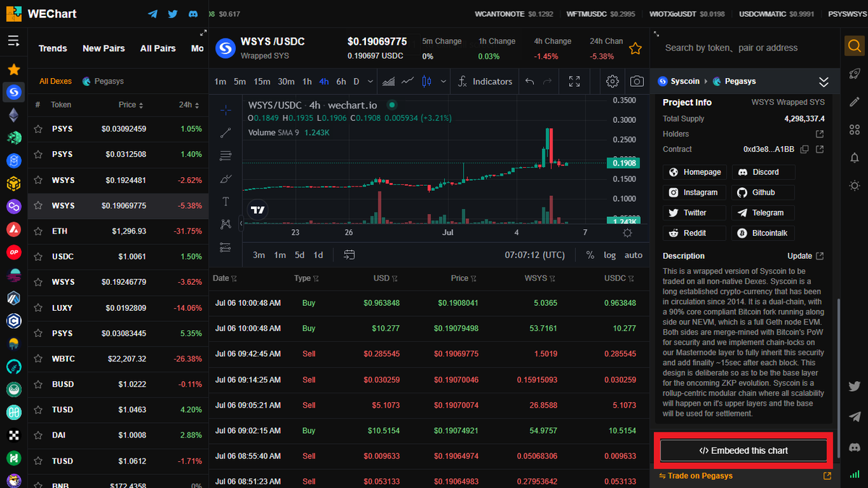Image resolution: width=868 pixels, height=488 pixels.
Task: Switch to the Trends tab
Action: click(53, 48)
